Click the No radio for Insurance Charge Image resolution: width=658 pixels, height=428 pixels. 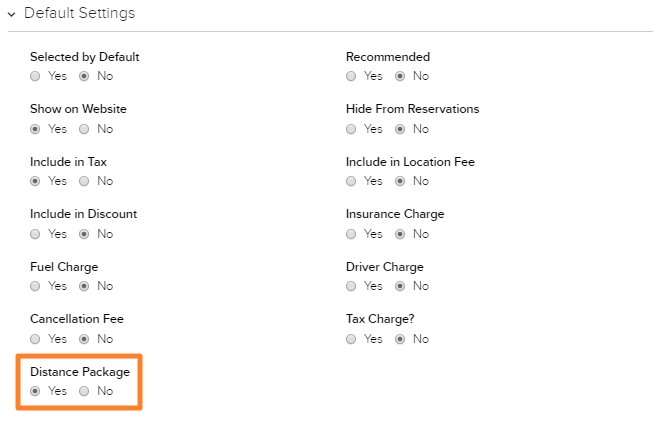pos(400,234)
